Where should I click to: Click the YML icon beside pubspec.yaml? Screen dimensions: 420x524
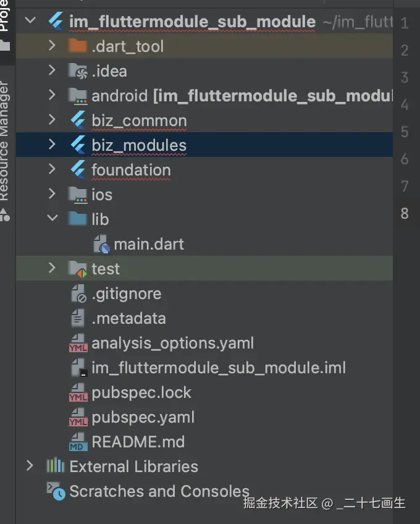(x=78, y=417)
